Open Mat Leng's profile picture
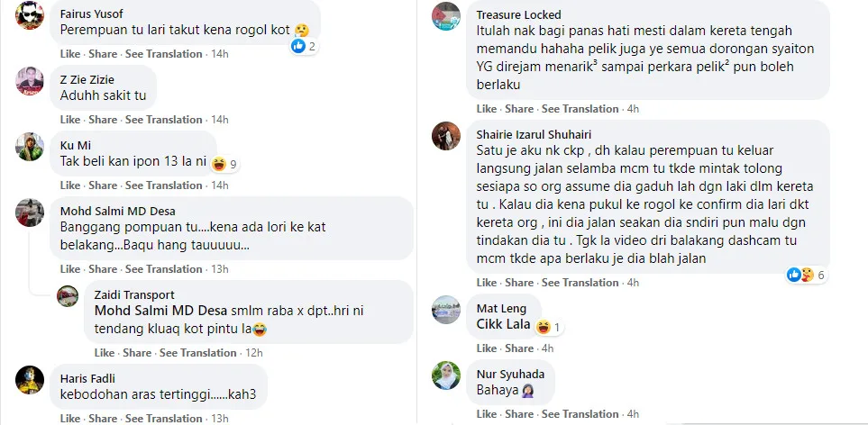868x425 pixels. pyautogui.click(x=446, y=309)
